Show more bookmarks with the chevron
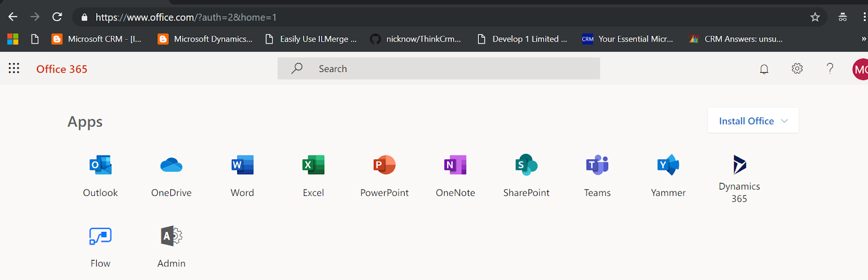Viewport: 868px width, 280px height. tap(864, 39)
